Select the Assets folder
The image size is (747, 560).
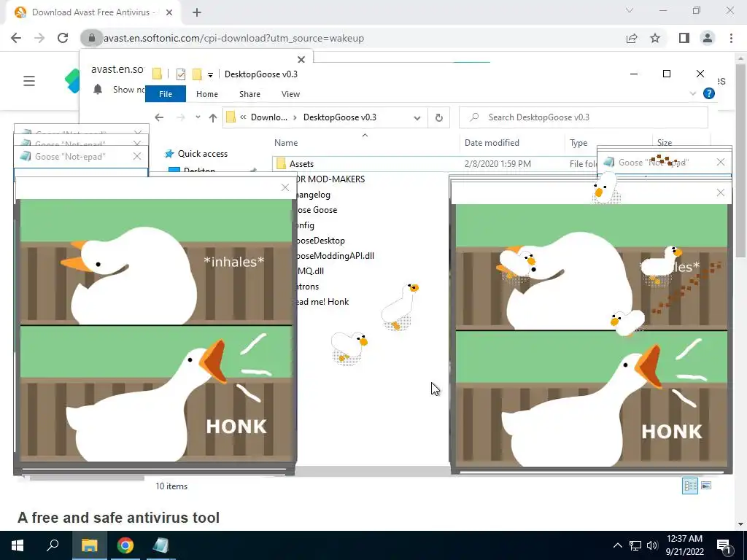click(301, 164)
